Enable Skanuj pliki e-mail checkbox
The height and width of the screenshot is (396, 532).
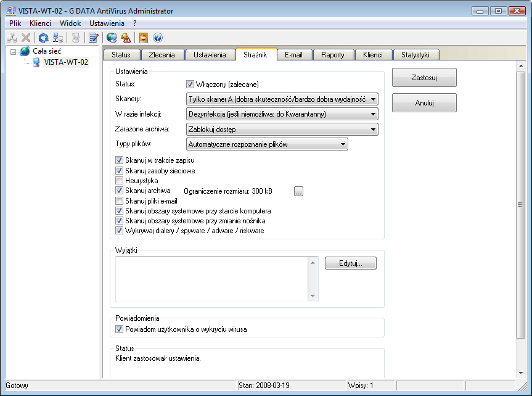(119, 200)
